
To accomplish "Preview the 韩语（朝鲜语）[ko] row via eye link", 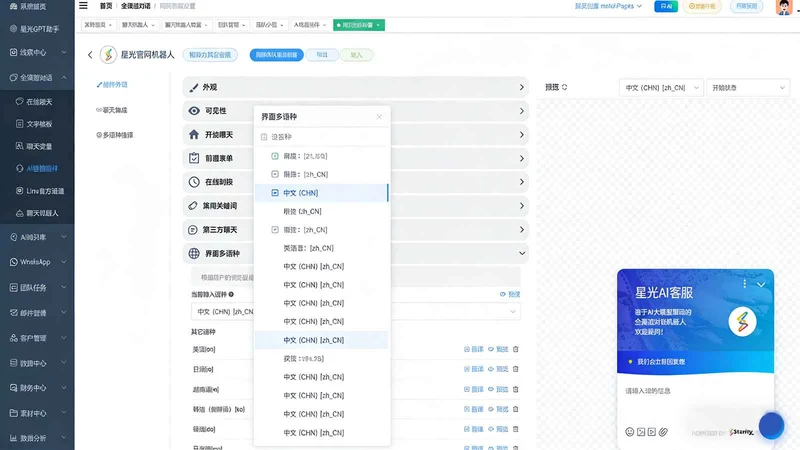I will coord(498,409).
